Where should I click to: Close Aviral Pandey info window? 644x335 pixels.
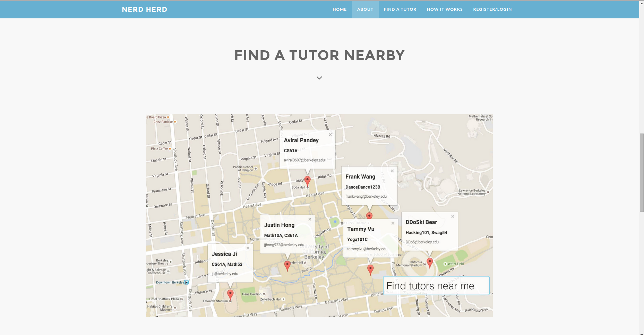[x=330, y=135]
